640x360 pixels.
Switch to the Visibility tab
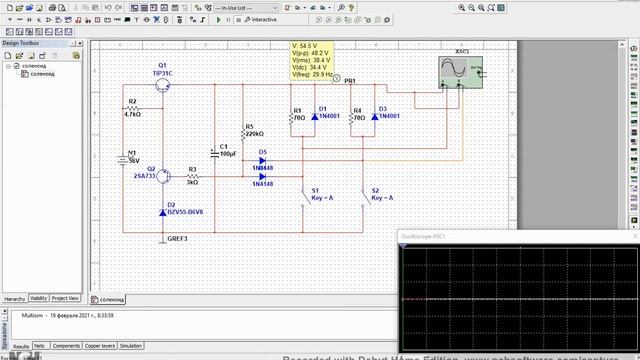pyautogui.click(x=39, y=298)
